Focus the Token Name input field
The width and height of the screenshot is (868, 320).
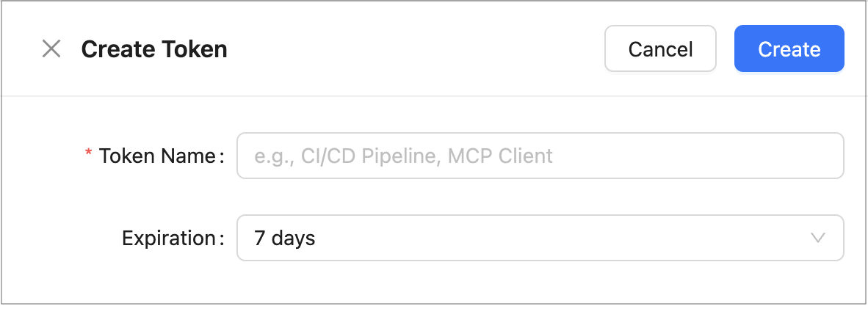540,156
